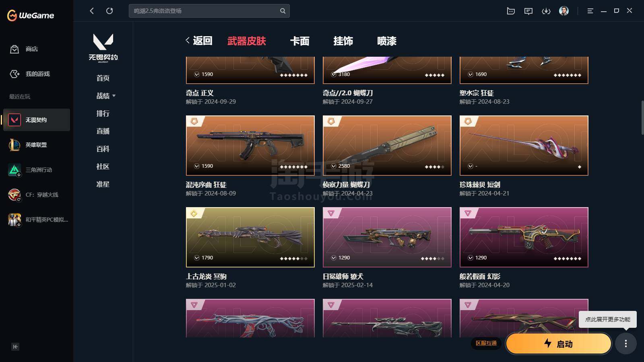This screenshot has width=644, height=362.
Task: Open the messages chat icon
Action: 528,11
